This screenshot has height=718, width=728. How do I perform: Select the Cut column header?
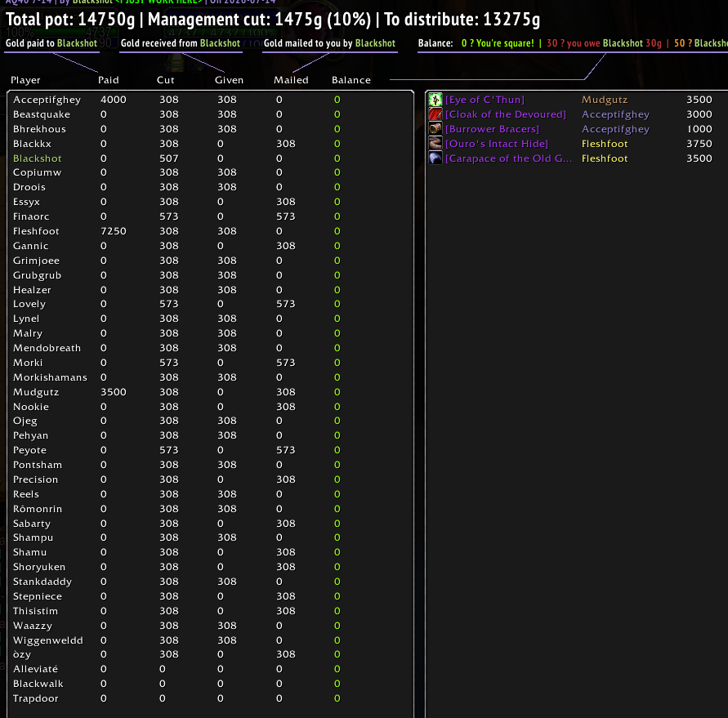pyautogui.click(x=165, y=80)
